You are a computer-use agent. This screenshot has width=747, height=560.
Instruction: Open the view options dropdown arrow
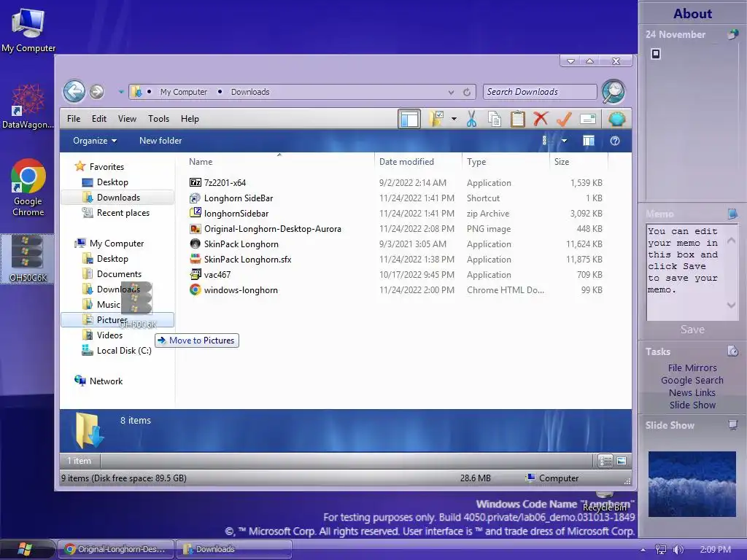click(x=564, y=141)
